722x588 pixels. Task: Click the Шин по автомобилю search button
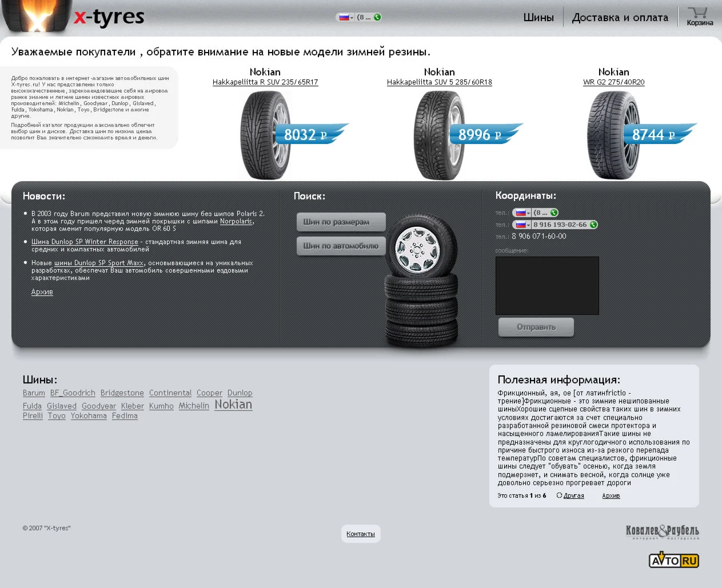click(341, 246)
